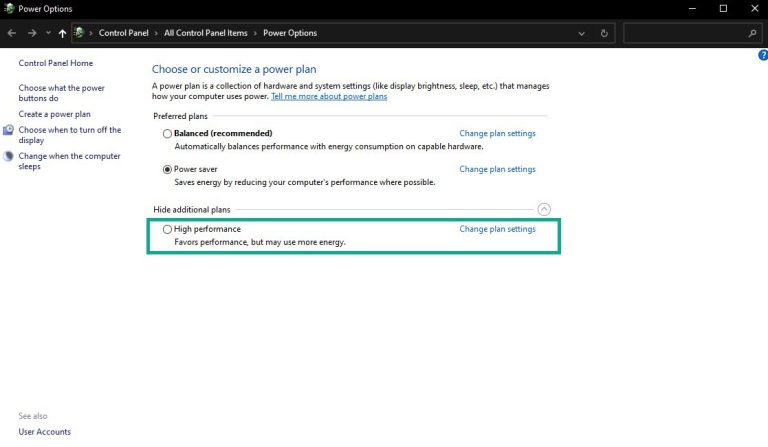Select the Balanced (recommended) power plan
The width and height of the screenshot is (768, 447).
pyautogui.click(x=167, y=133)
